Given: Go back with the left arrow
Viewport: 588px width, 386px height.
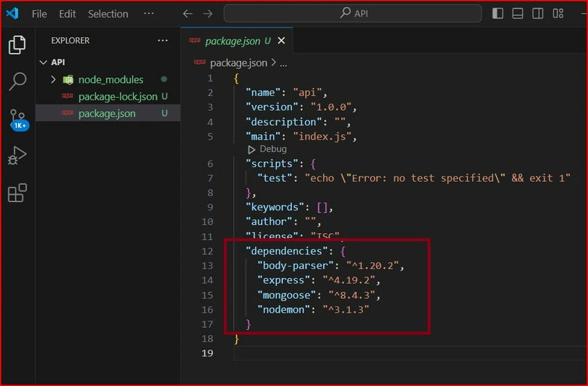Looking at the screenshot, I should [187, 14].
